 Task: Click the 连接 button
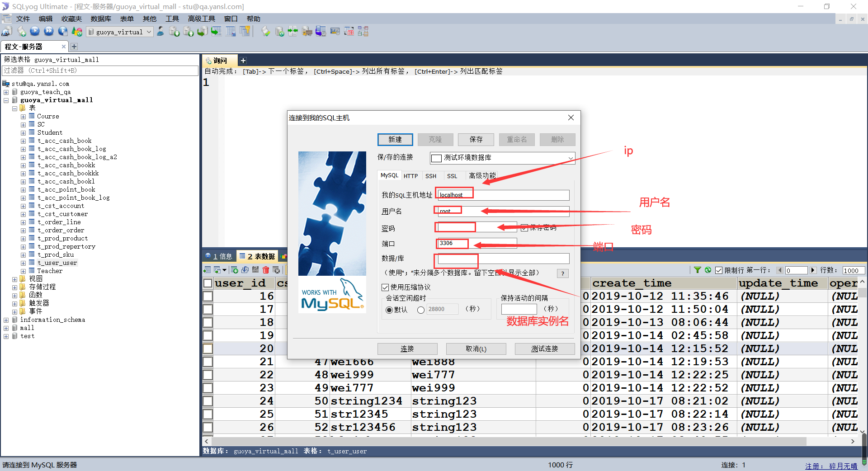pos(407,349)
